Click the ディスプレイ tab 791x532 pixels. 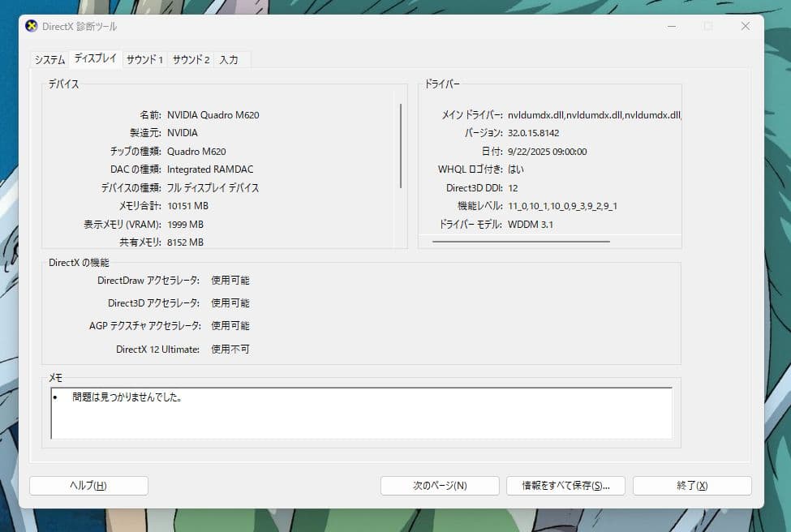click(x=95, y=58)
